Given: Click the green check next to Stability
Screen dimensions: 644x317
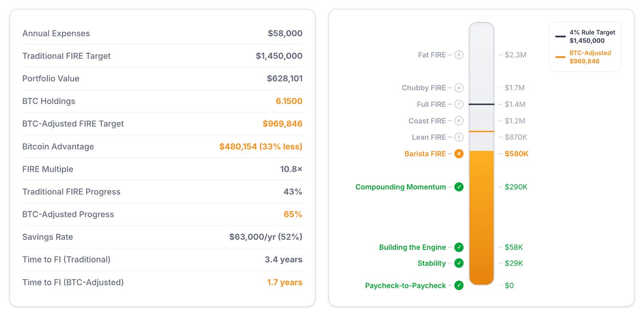Looking at the screenshot, I should [x=459, y=264].
